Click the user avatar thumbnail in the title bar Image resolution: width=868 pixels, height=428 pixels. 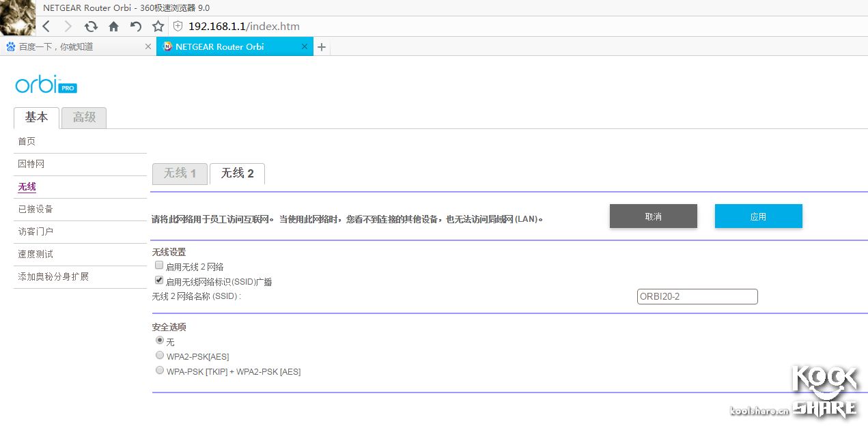[x=18, y=18]
